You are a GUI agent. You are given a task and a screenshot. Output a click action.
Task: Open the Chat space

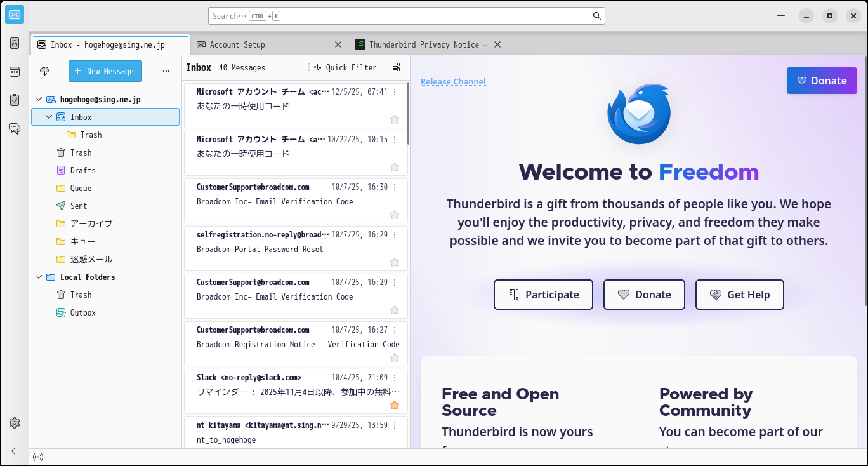point(15,128)
